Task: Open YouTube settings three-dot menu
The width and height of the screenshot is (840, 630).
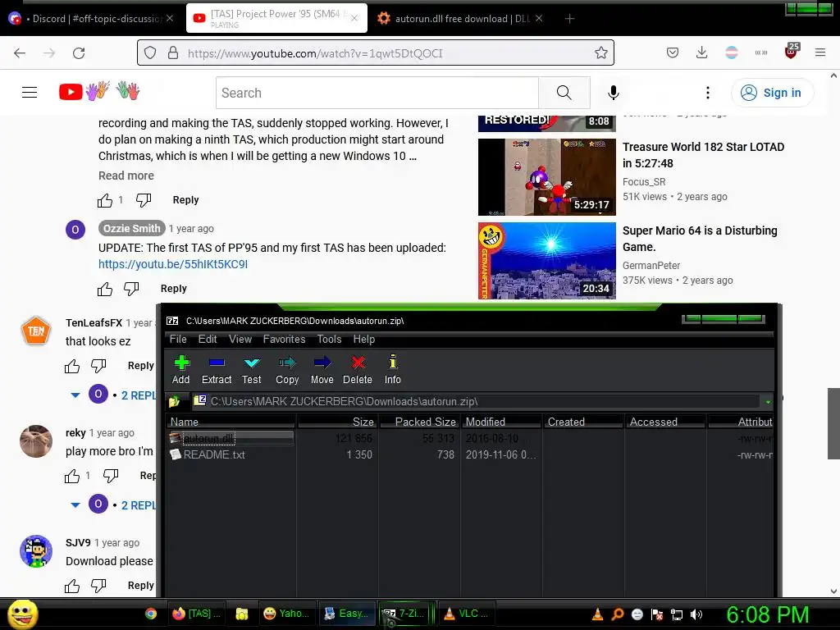Action: 708,93
